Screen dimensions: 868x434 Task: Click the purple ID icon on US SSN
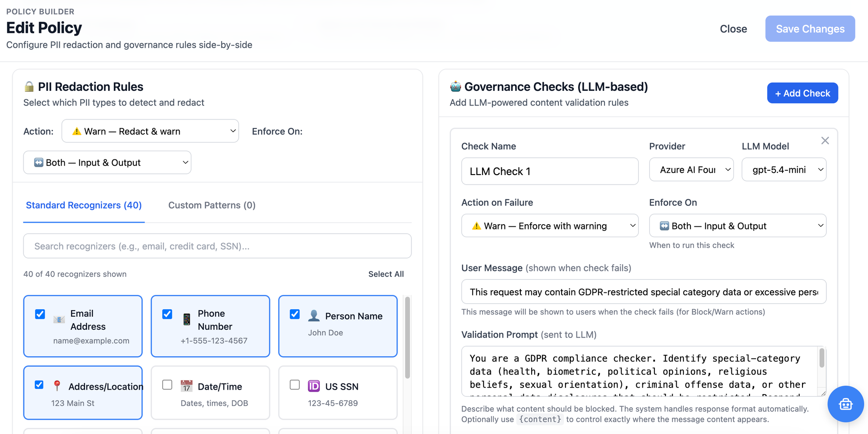[x=314, y=386]
